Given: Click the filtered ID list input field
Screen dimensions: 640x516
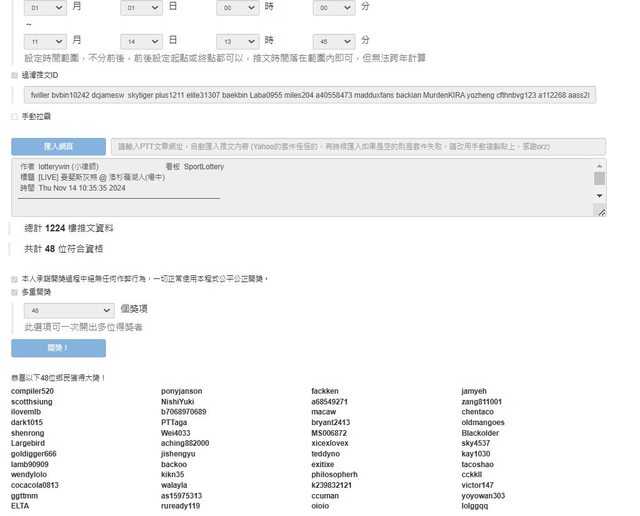Looking at the screenshot, I should coord(310,95).
